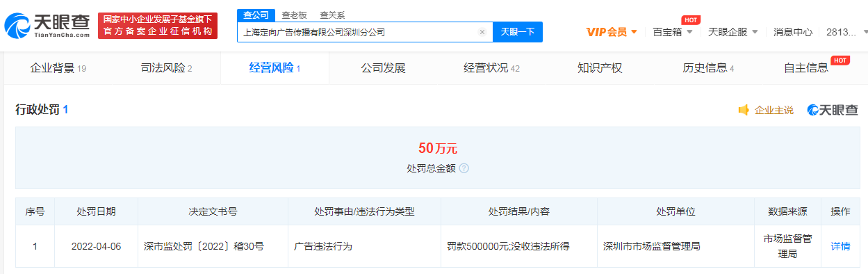
Task: Switch to the 经营状况 tab
Action: [x=491, y=68]
